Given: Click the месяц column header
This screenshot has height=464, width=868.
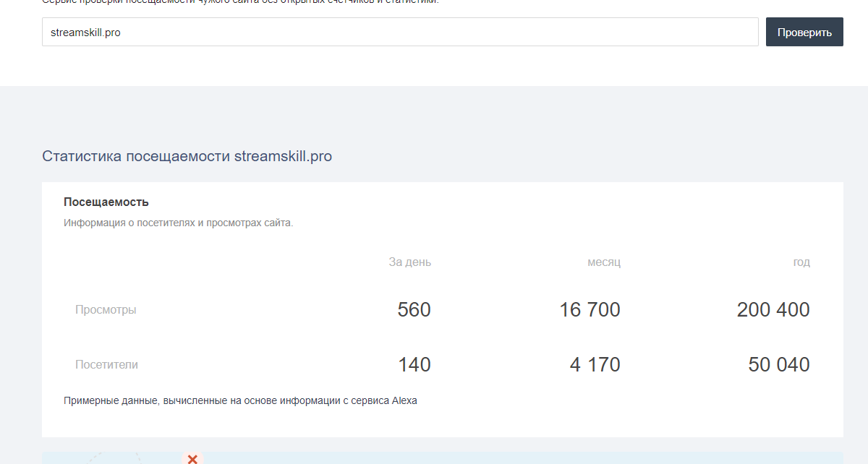Looking at the screenshot, I should [604, 262].
